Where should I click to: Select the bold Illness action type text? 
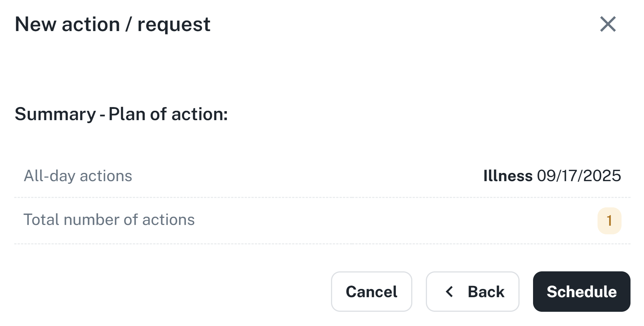tap(508, 176)
